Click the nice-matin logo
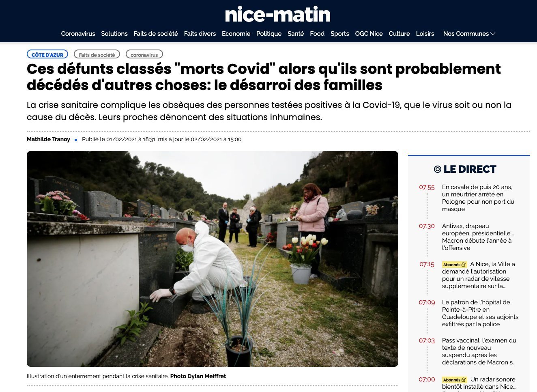 pos(277,15)
